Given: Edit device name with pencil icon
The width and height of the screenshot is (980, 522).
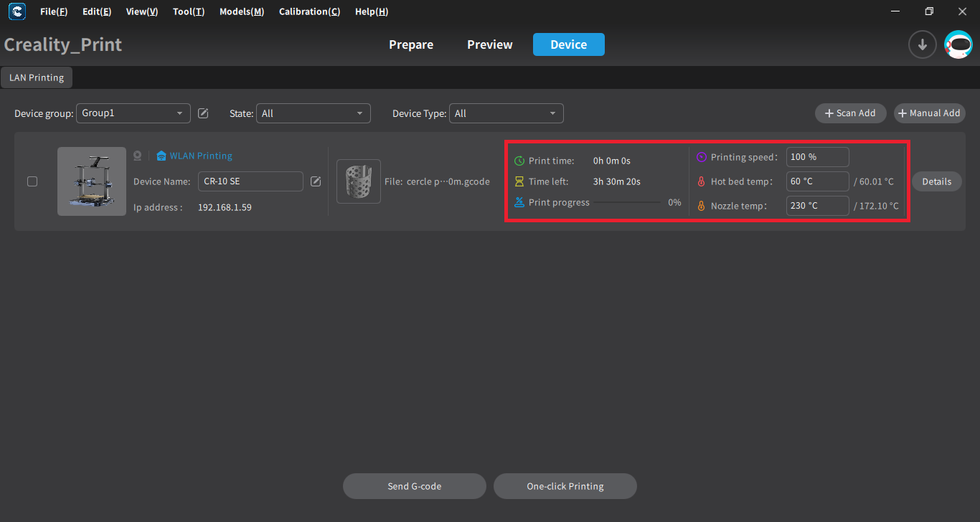Looking at the screenshot, I should pyautogui.click(x=316, y=181).
